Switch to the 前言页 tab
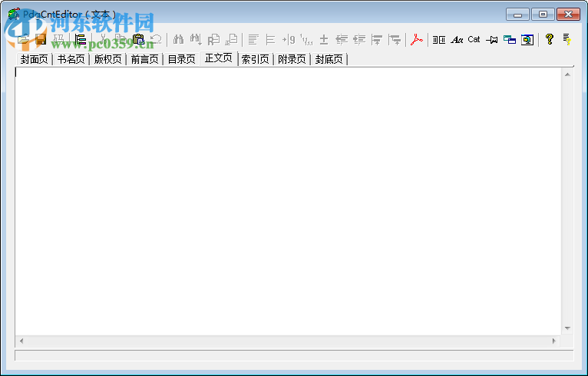Viewport: 588px width, 376px height. [144, 59]
